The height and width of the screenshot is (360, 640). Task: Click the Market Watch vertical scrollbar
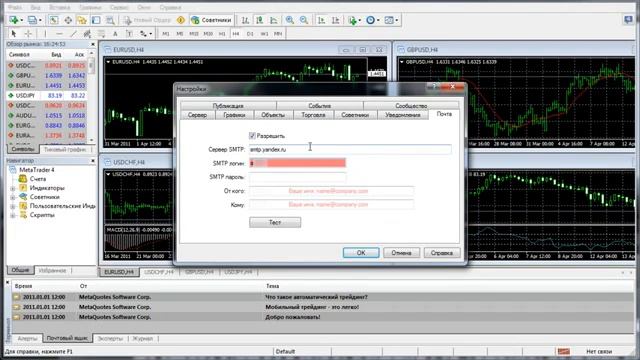(x=91, y=97)
